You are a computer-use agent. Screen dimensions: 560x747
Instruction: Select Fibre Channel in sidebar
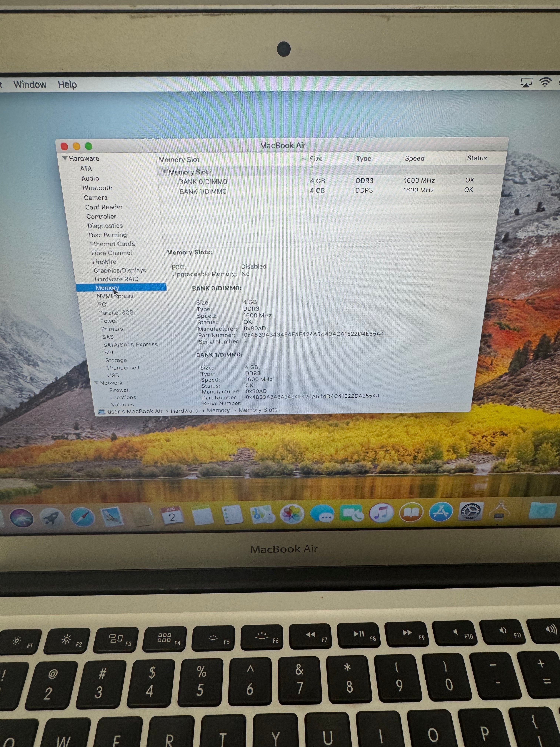(111, 253)
